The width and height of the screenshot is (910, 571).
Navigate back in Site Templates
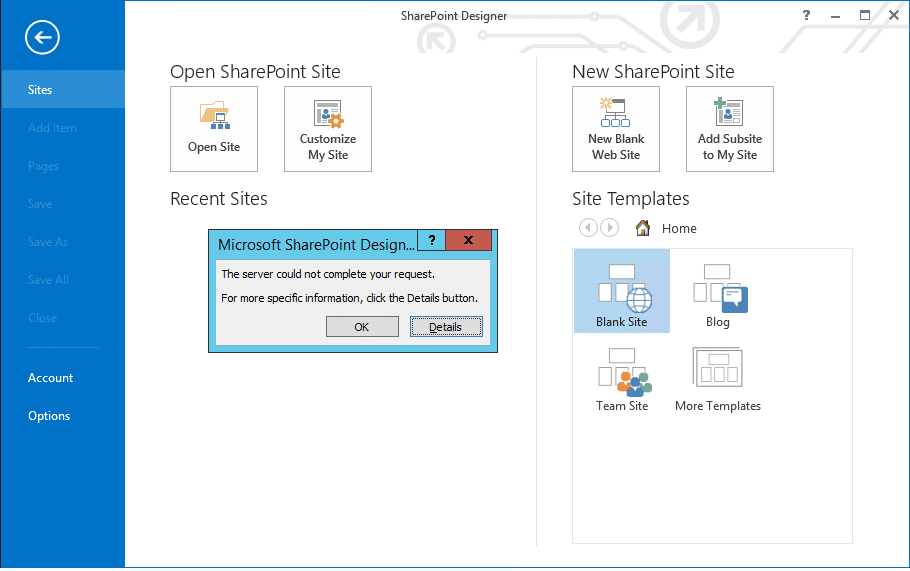(x=588, y=227)
